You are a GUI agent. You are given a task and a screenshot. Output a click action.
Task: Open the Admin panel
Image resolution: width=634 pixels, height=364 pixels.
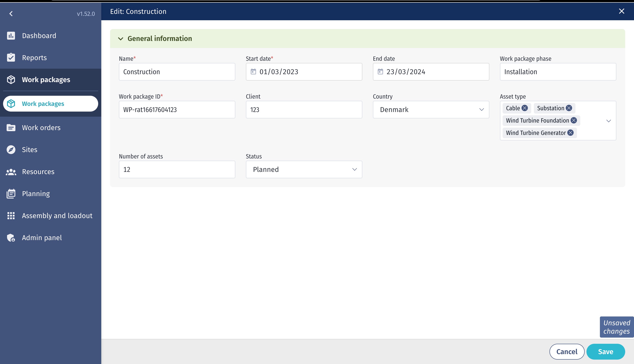point(50,237)
